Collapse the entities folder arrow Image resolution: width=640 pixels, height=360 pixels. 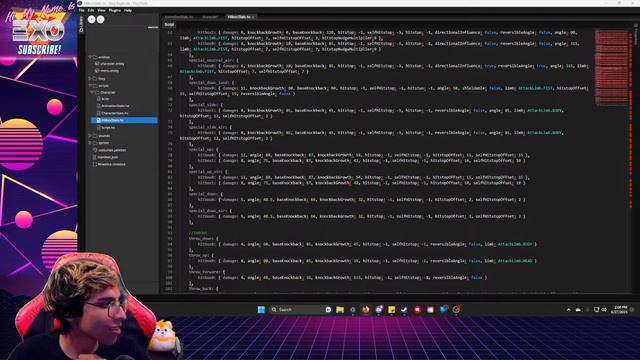pos(90,57)
